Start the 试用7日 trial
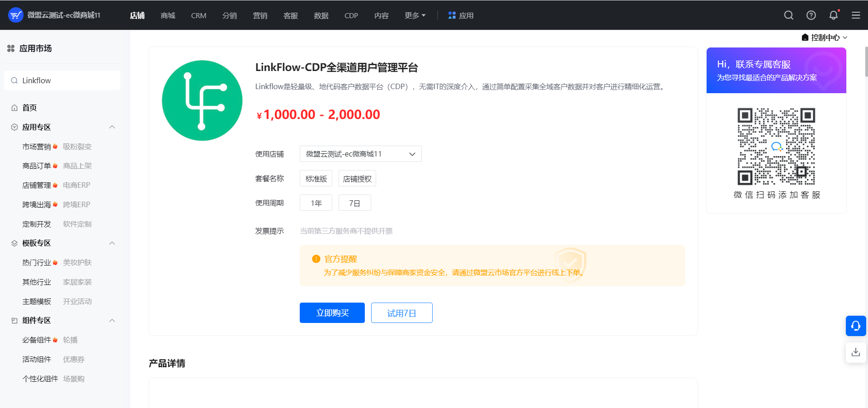Viewport: 868px width, 408px height. (x=401, y=313)
